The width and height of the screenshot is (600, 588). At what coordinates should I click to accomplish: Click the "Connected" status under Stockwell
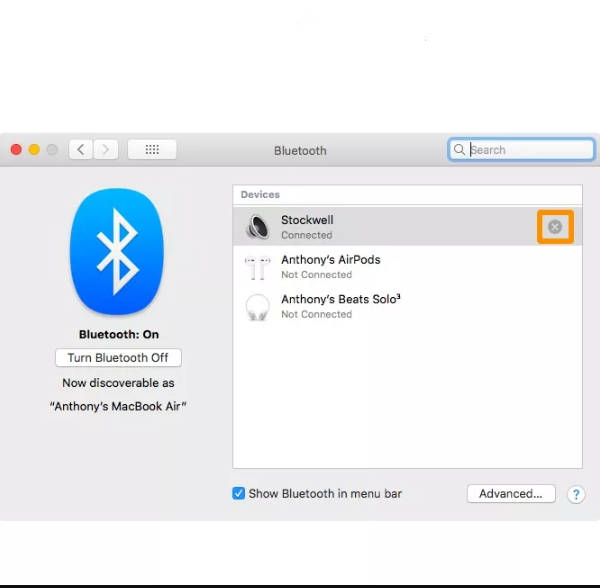click(307, 235)
